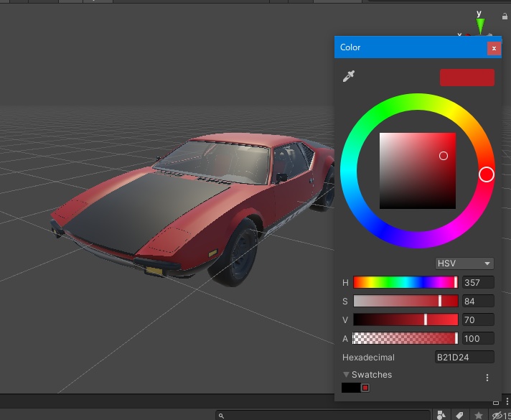Click the saturation S slider

[x=405, y=301]
